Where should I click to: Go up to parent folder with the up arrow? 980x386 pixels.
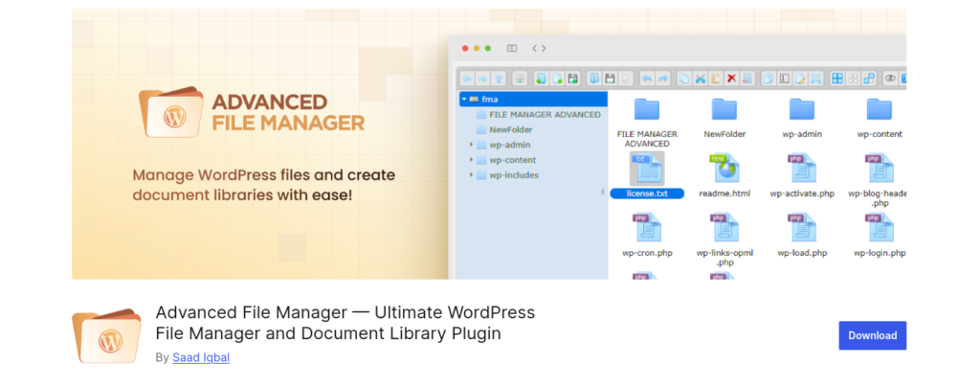[498, 79]
